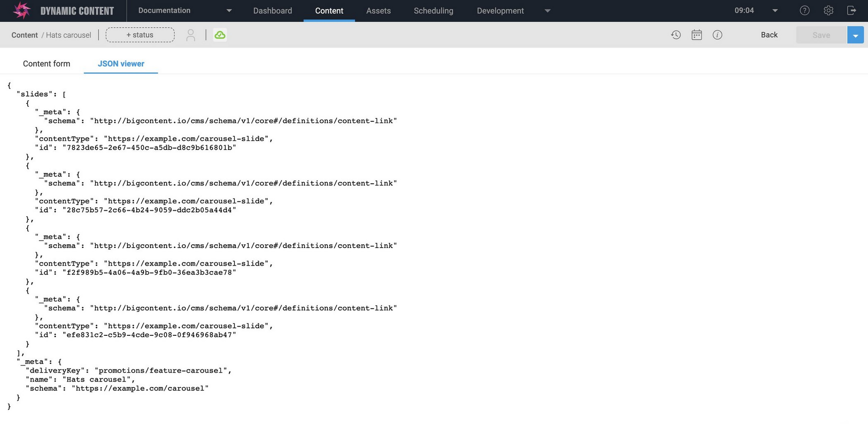The image size is (868, 424).
Task: Open the settings gear icon
Action: [829, 11]
